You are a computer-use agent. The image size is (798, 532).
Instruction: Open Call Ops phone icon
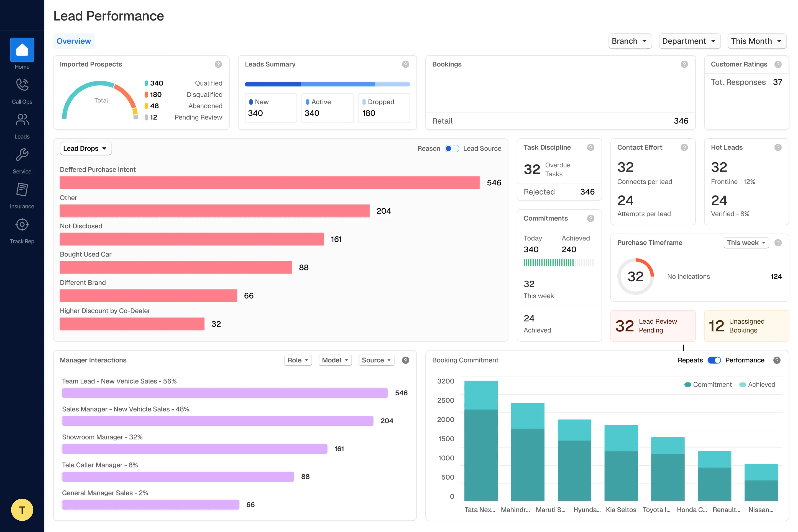click(x=22, y=85)
